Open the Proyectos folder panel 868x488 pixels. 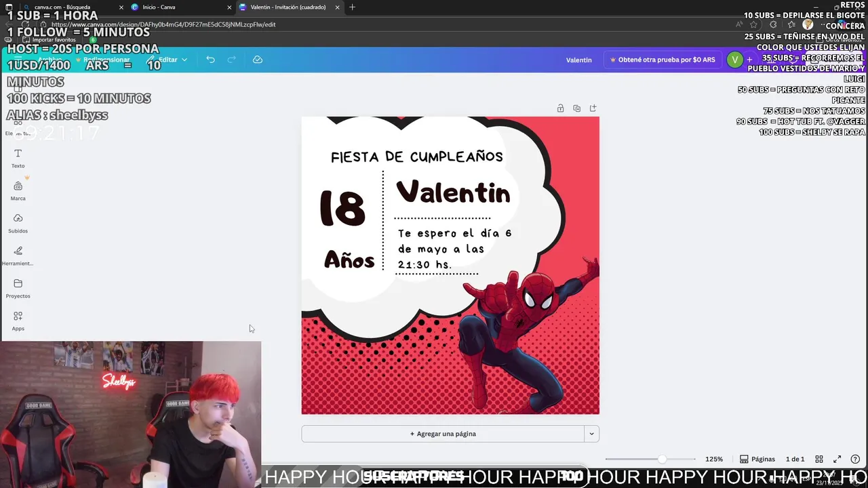18,289
